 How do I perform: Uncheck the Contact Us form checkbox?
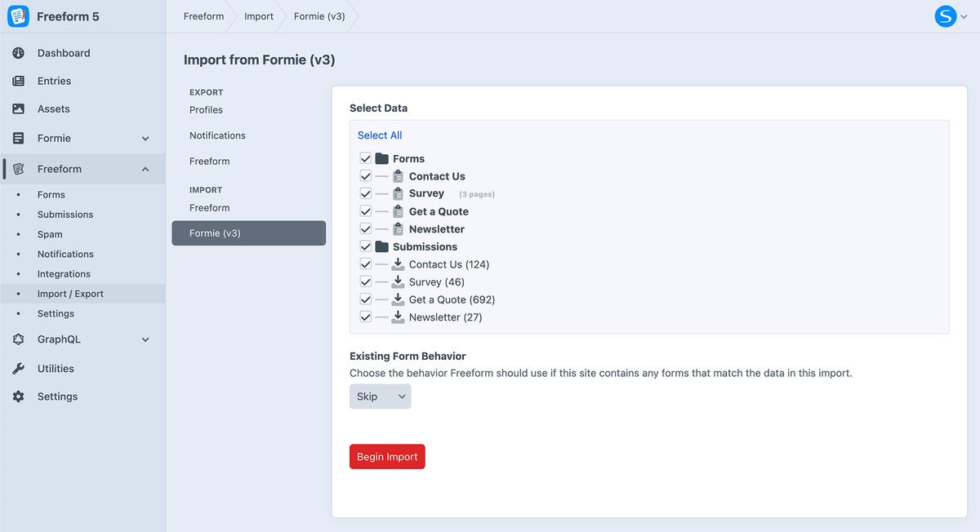[366, 176]
